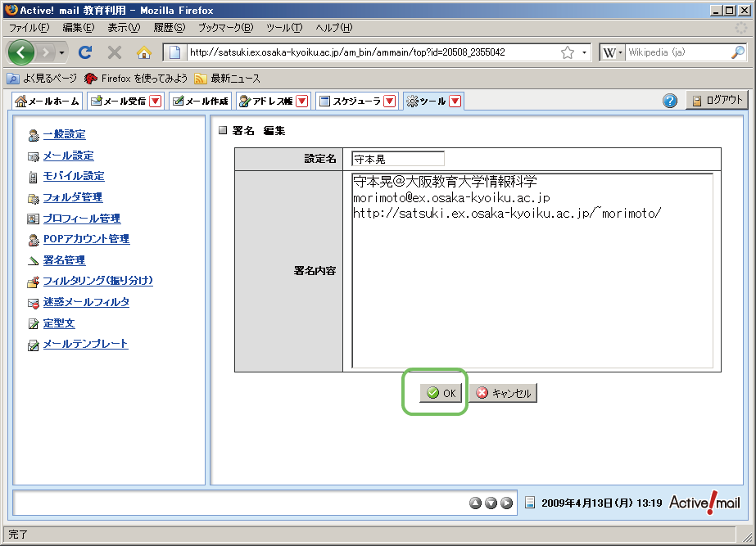Viewport: 756px width, 546px height.
Task: Click the scroll down arrow in footer
Action: (x=491, y=503)
